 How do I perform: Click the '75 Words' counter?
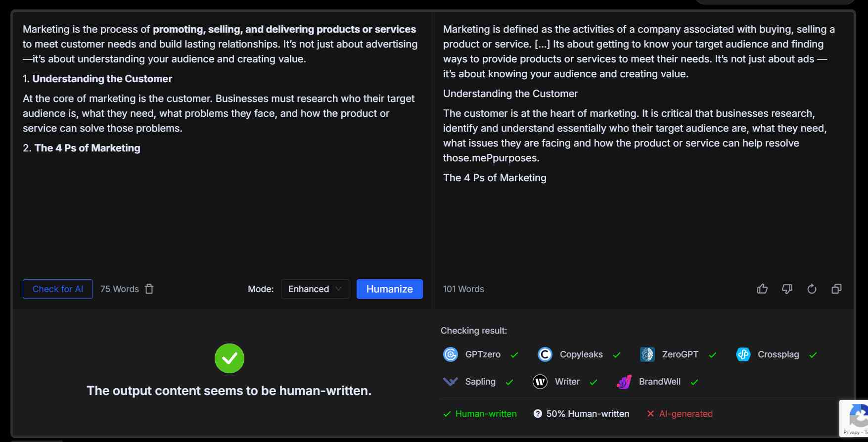click(x=120, y=289)
